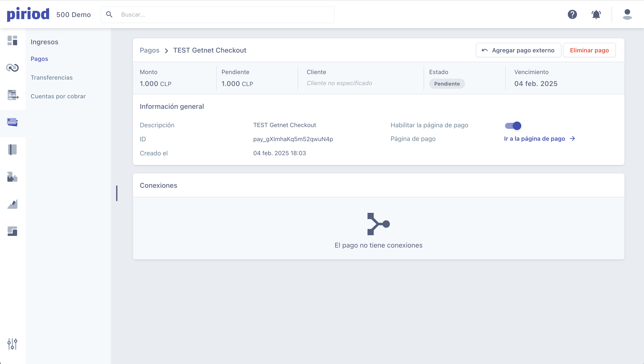Image resolution: width=644 pixels, height=364 pixels.
Task: Open the dashboard icon in sidebar
Action: coord(12,40)
